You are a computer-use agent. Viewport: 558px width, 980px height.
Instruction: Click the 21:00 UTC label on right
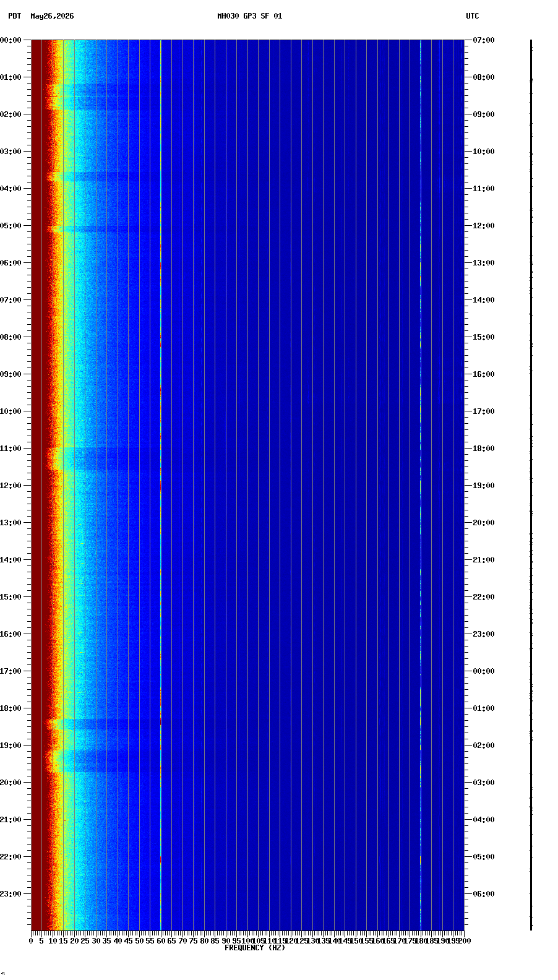[484, 560]
